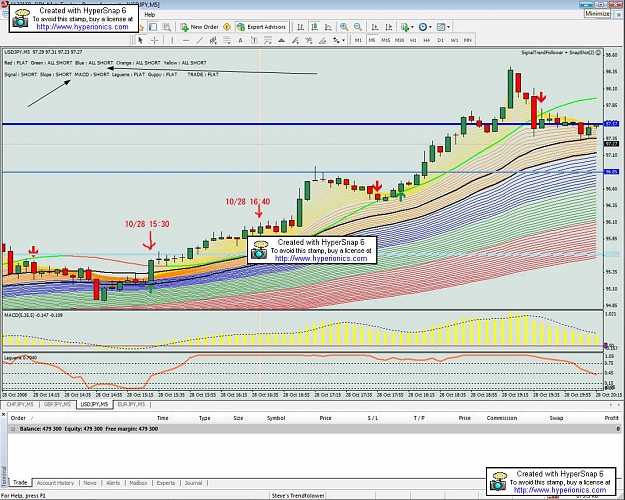Click the Steve's Trendfollower status bar entry

pyautogui.click(x=298, y=496)
